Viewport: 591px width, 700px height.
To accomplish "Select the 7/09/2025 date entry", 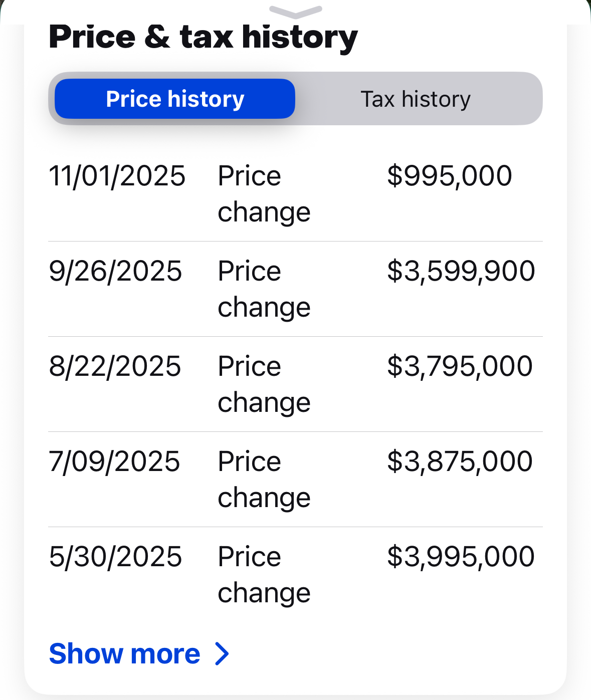I will tap(114, 462).
